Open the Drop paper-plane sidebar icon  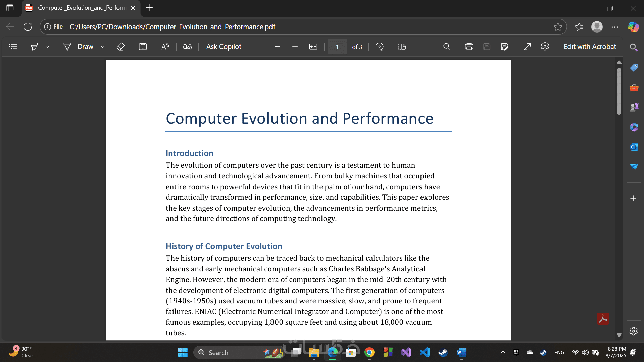coord(634,166)
